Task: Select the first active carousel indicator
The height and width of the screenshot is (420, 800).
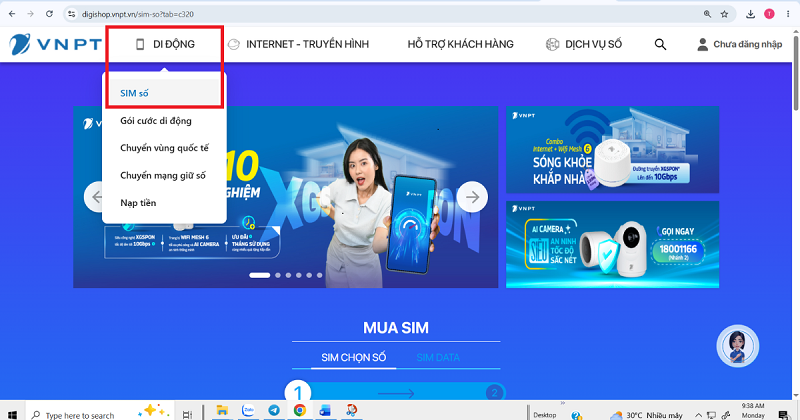Action: 260,275
